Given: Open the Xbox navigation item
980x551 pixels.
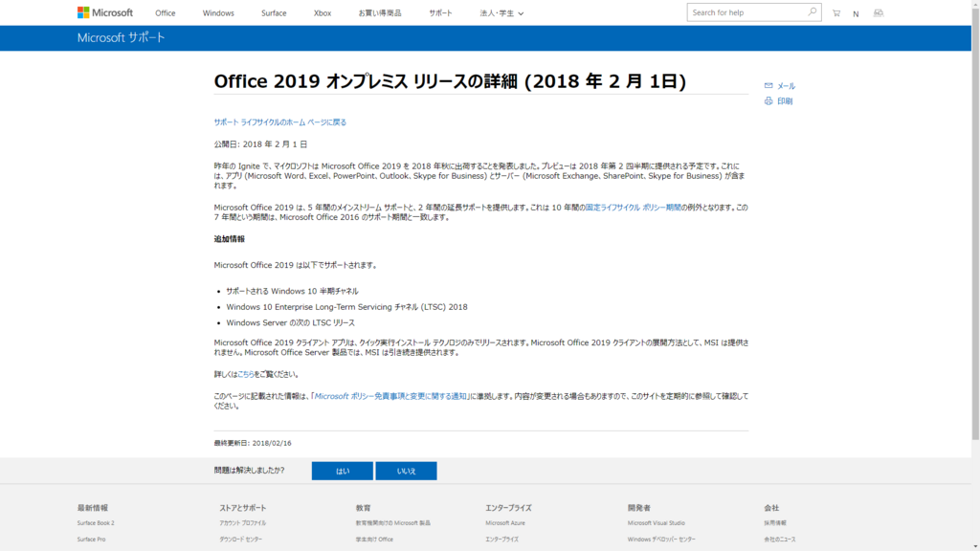Looking at the screenshot, I should point(322,13).
